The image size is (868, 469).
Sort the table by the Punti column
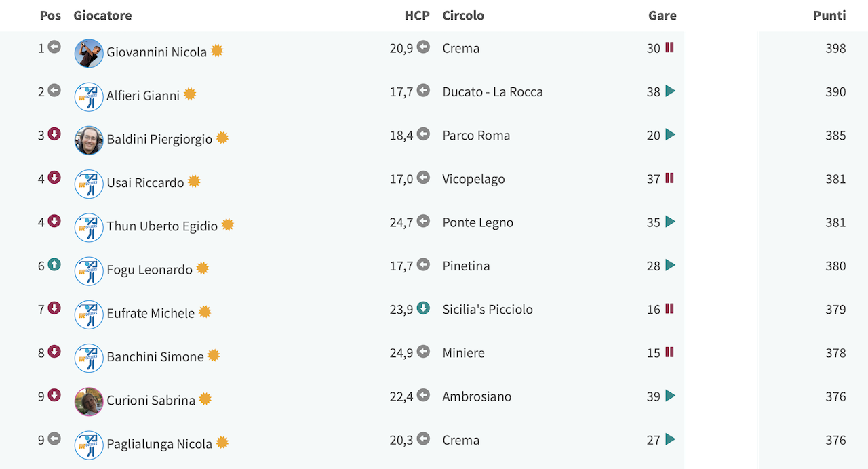pos(829,15)
